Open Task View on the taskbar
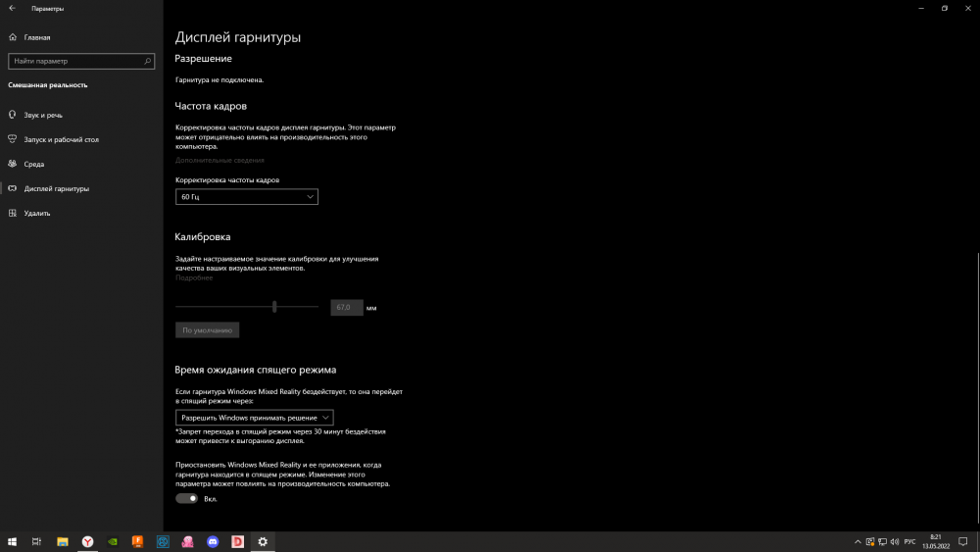The image size is (980, 552). coord(36,542)
